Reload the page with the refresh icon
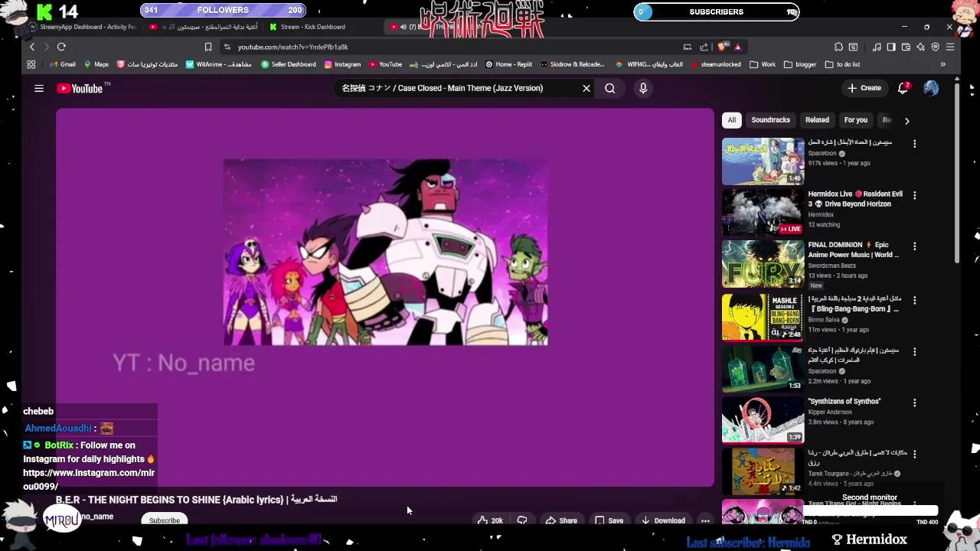The height and width of the screenshot is (551, 980). 61,47
